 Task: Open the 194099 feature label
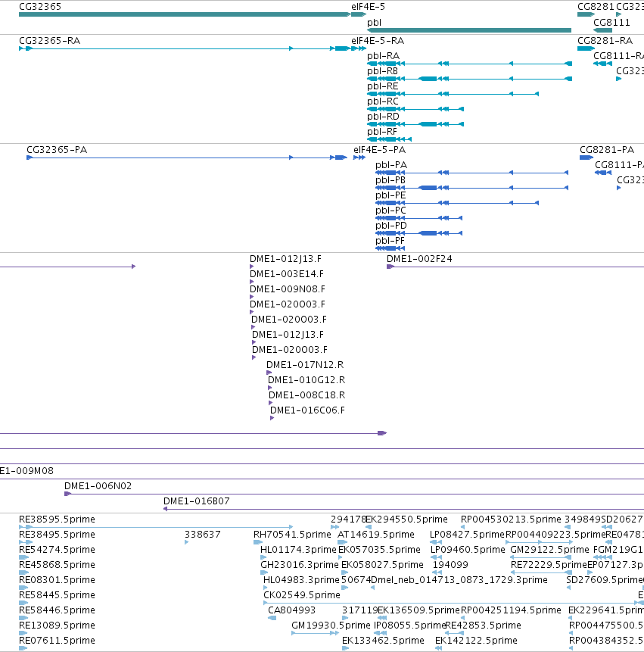pyautogui.click(x=450, y=565)
